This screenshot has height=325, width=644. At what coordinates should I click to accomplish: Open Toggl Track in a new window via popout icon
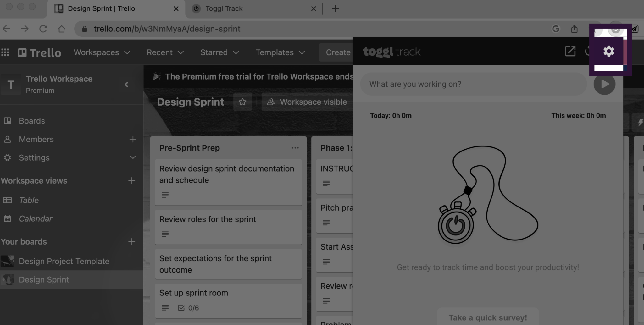[x=570, y=52]
